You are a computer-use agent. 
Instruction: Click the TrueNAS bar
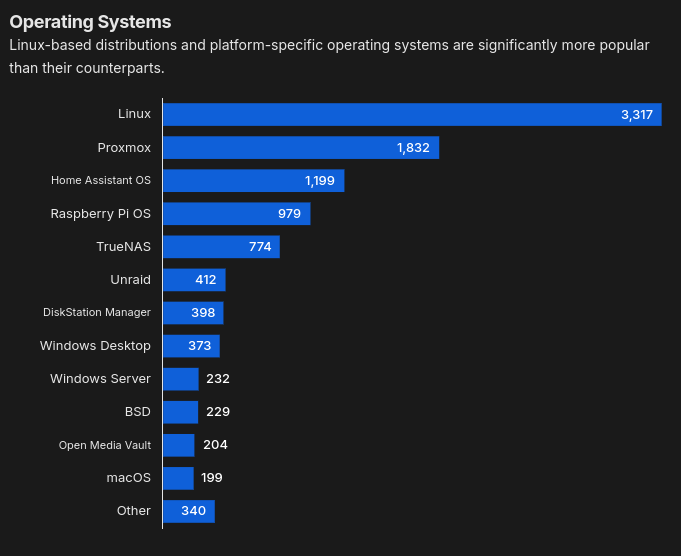click(x=221, y=247)
